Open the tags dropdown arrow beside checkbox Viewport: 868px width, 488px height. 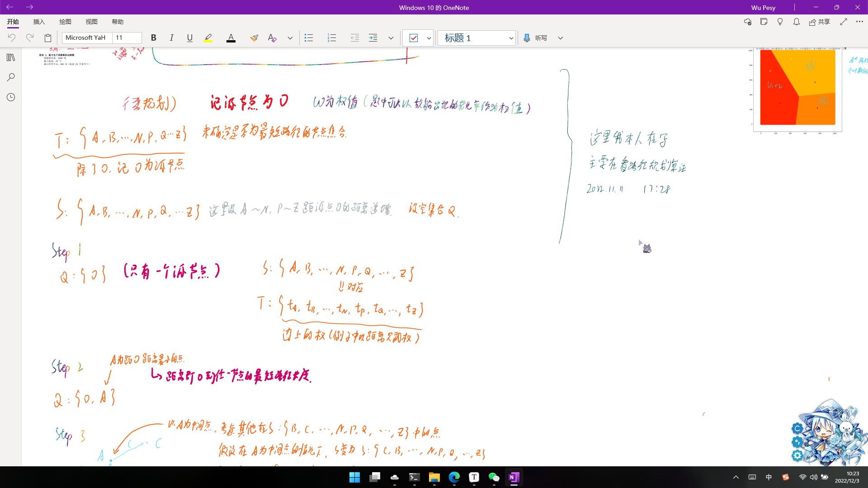429,38
